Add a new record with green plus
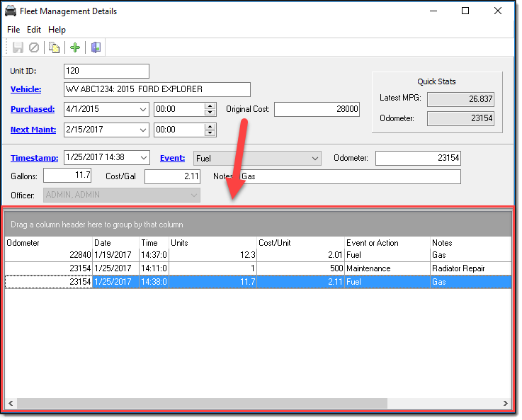This screenshot has width=522, height=420. click(74, 47)
